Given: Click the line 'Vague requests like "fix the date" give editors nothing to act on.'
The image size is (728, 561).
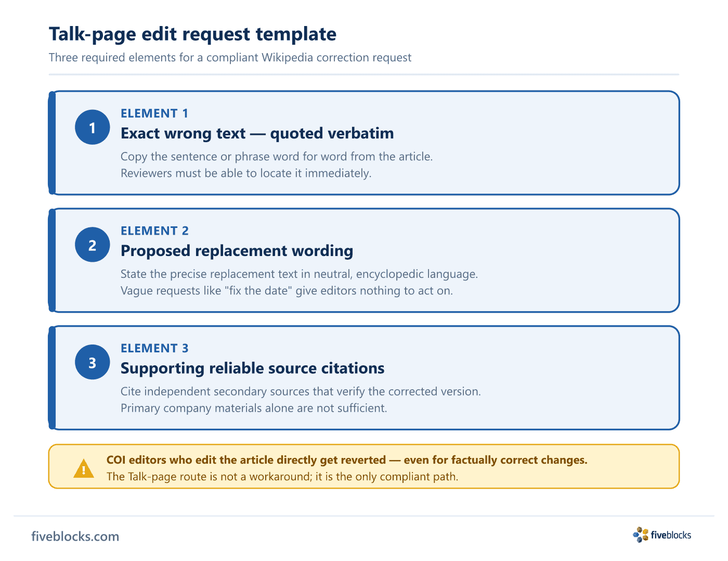Looking at the screenshot, I should [x=287, y=291].
